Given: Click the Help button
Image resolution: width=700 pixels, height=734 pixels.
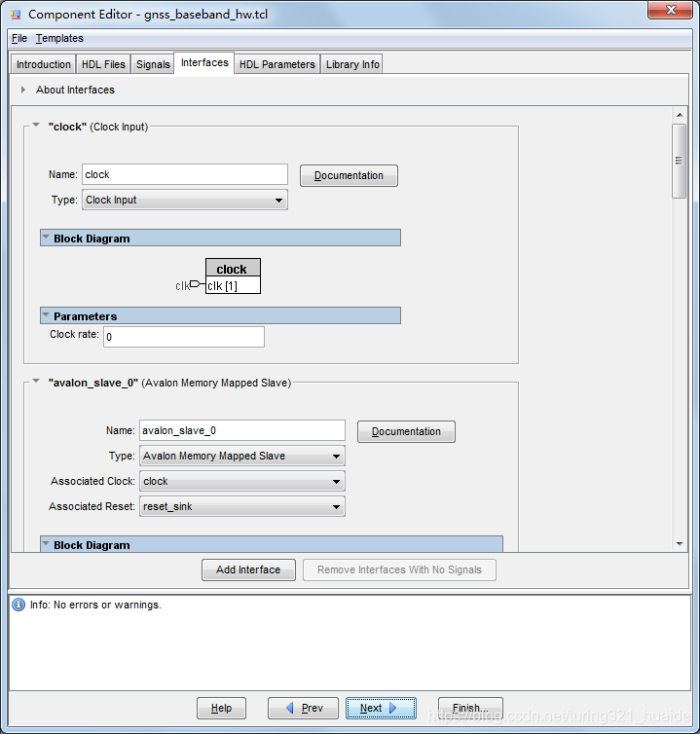Looking at the screenshot, I should coord(221,709).
